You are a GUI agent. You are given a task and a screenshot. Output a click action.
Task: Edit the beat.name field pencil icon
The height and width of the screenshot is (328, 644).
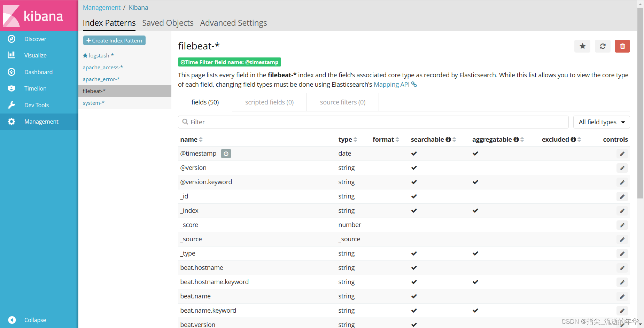(622, 296)
